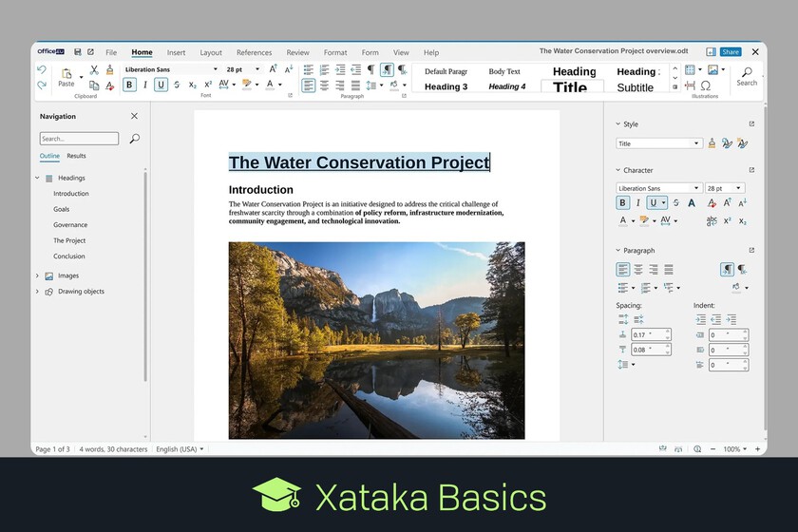This screenshot has height=532, width=798.
Task: Click the Save floppy disk icon
Action: click(78, 52)
